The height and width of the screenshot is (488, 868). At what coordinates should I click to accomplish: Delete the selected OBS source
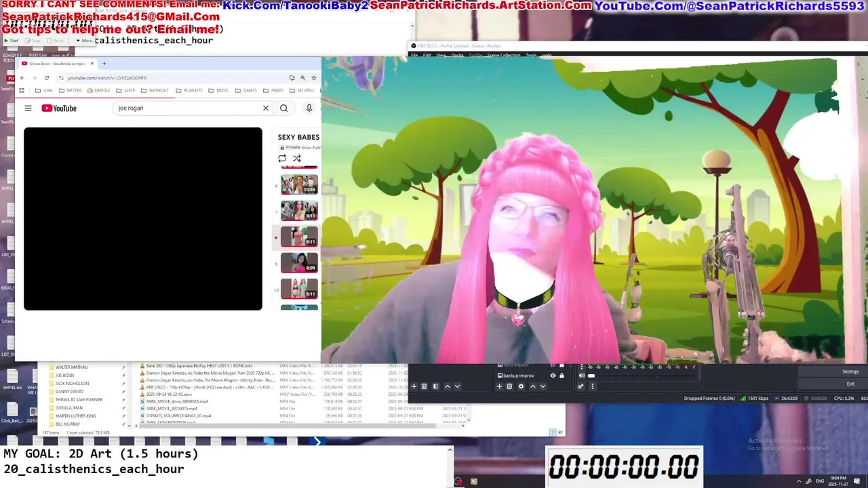coord(510,386)
